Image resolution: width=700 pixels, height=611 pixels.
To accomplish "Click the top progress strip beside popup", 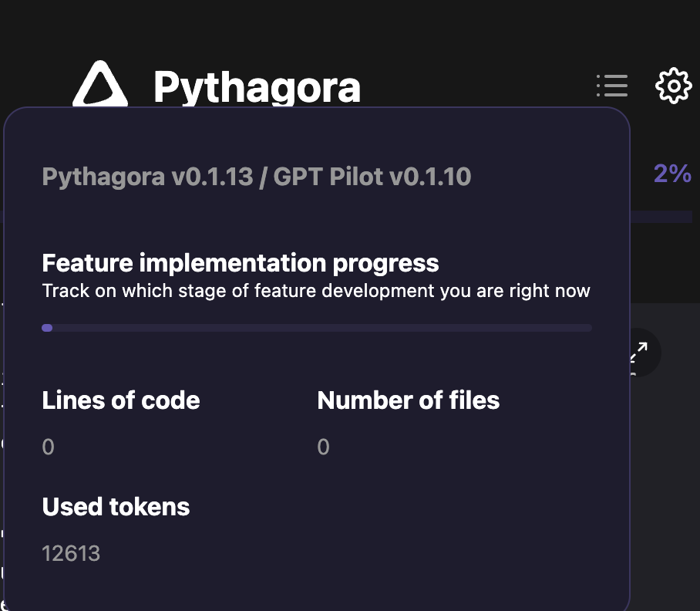I will coord(661,217).
